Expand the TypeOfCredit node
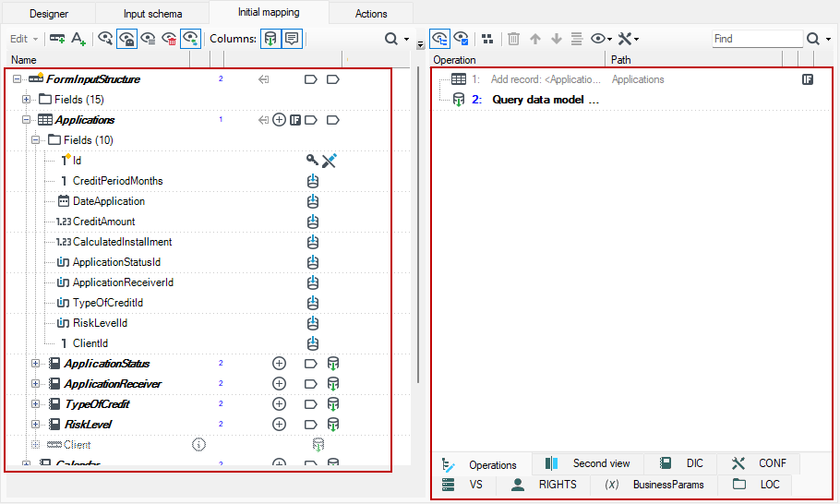 point(35,404)
